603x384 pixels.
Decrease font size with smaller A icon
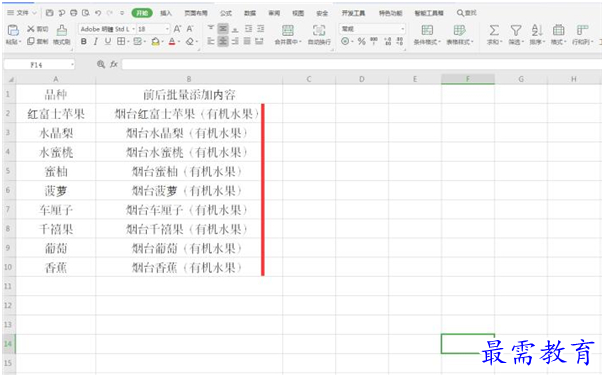(x=190, y=29)
